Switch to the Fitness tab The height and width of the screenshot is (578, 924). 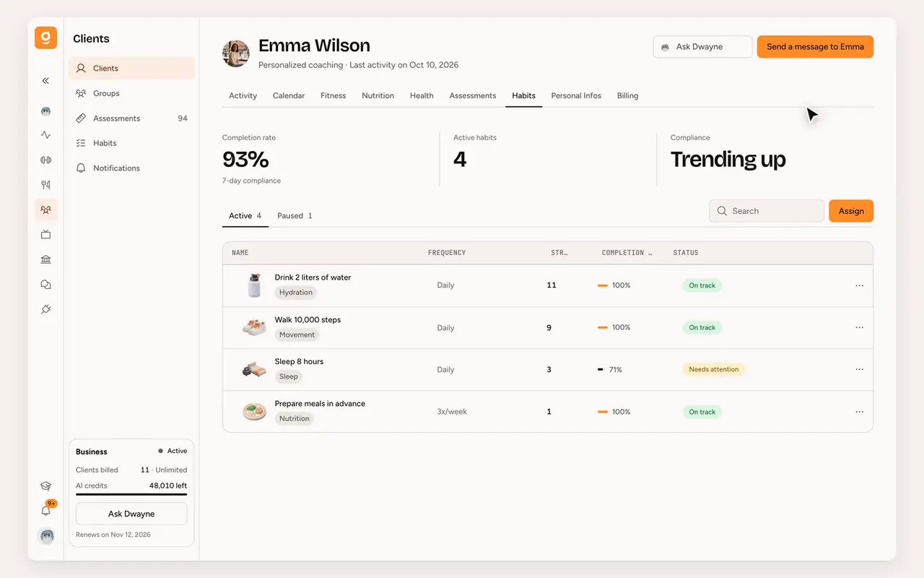tap(333, 95)
